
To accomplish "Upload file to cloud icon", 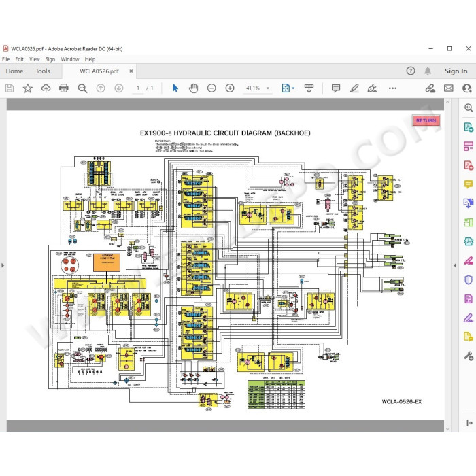I will [46, 88].
